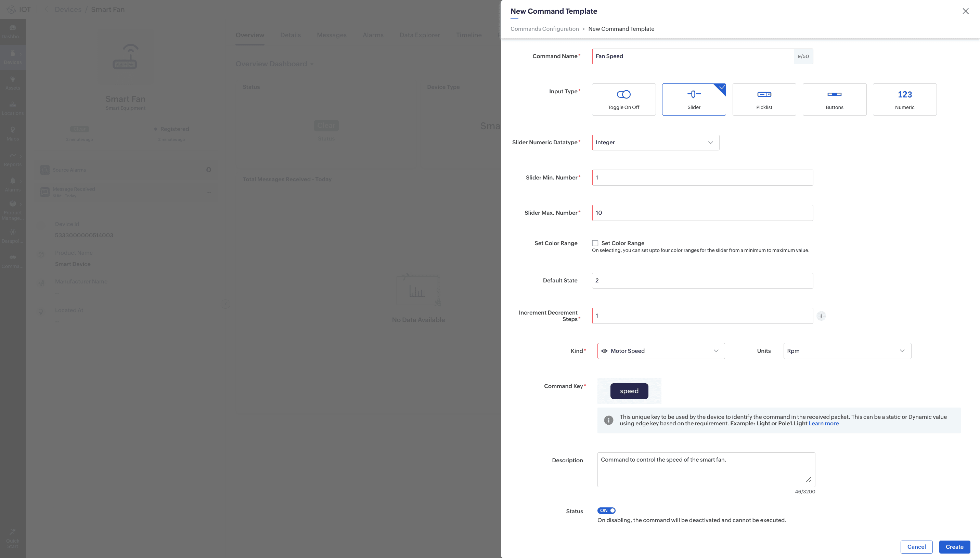Open the Units Rpm dropdown
This screenshot has width=980, height=558.
click(847, 351)
